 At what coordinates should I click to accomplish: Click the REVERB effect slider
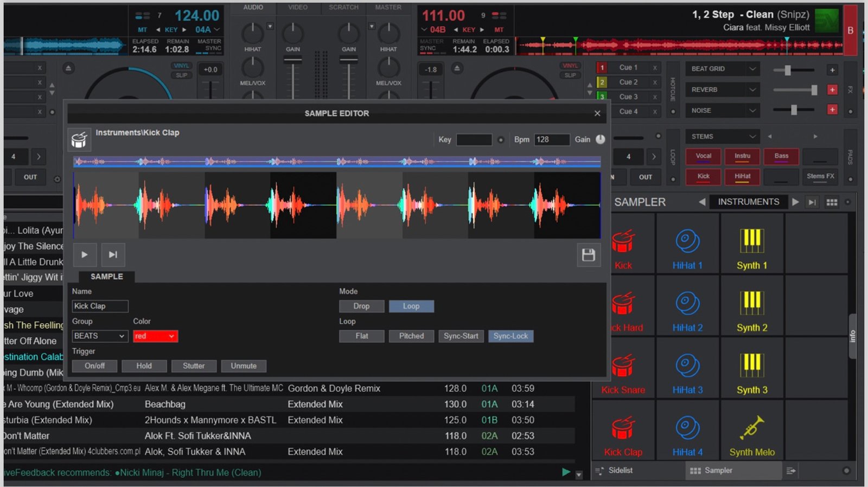pyautogui.click(x=794, y=90)
